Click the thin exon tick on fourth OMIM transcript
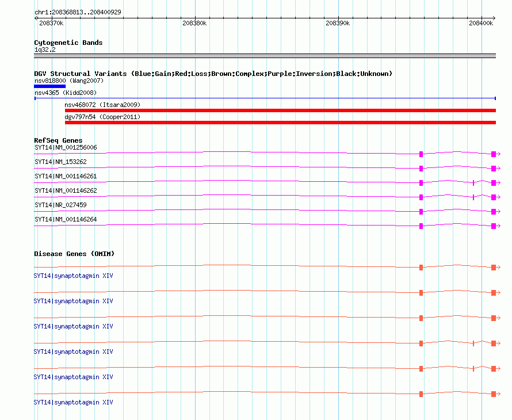This screenshot has height=420, width=512. (473, 343)
